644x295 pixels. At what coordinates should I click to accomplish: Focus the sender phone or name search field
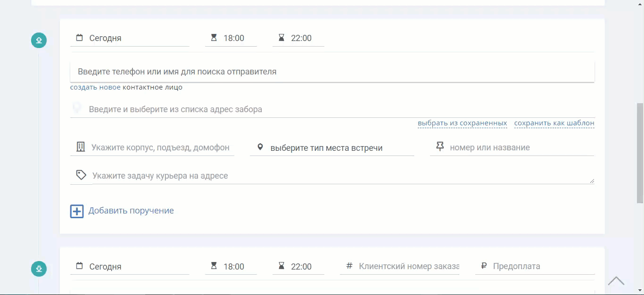332,72
